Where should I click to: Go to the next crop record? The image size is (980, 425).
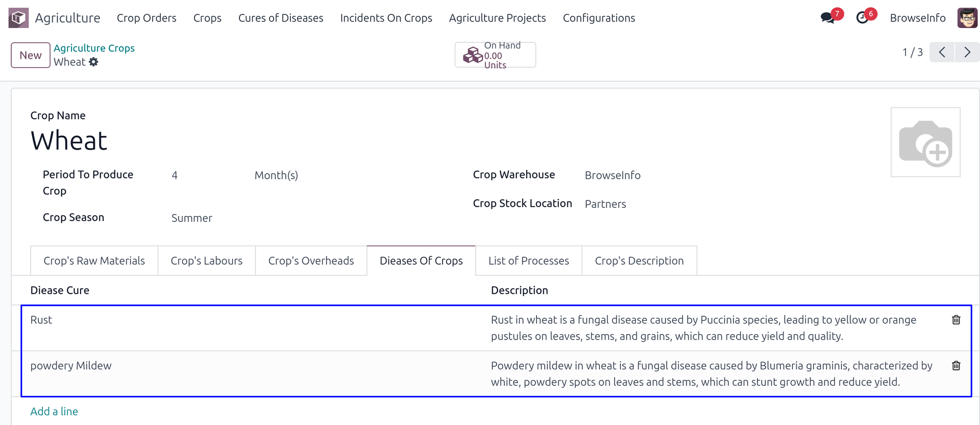click(967, 52)
